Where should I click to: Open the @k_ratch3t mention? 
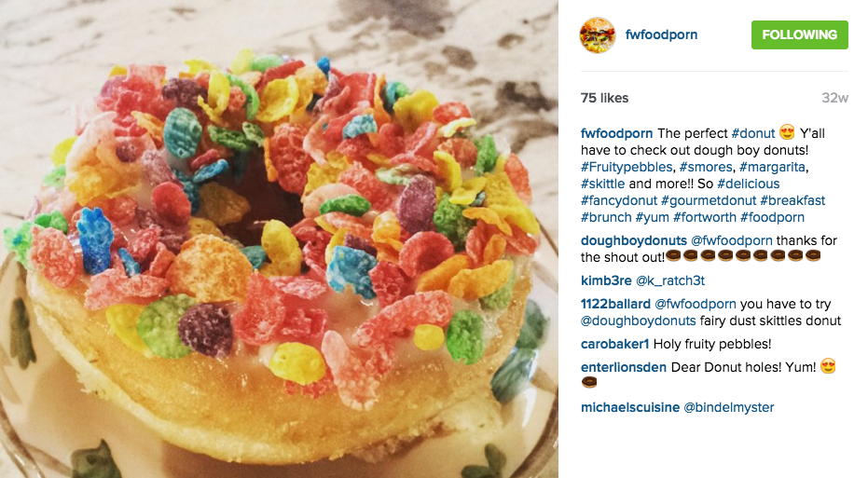[x=670, y=280]
